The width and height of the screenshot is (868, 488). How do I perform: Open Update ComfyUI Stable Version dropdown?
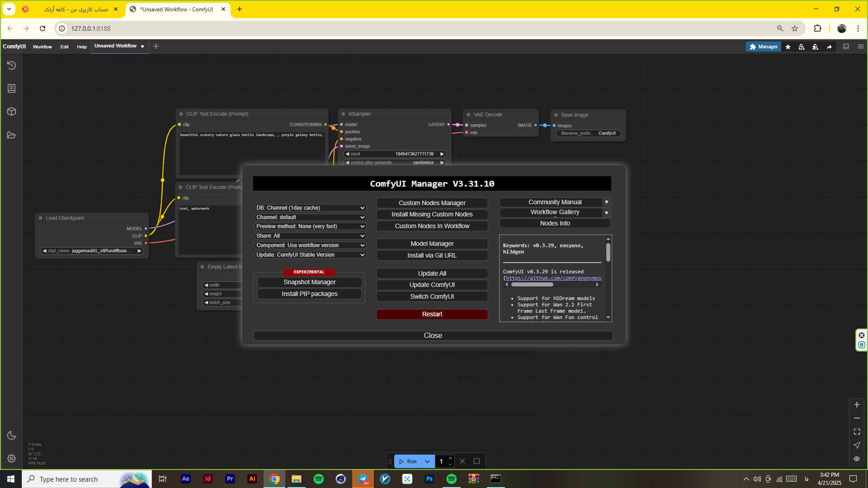(x=310, y=255)
